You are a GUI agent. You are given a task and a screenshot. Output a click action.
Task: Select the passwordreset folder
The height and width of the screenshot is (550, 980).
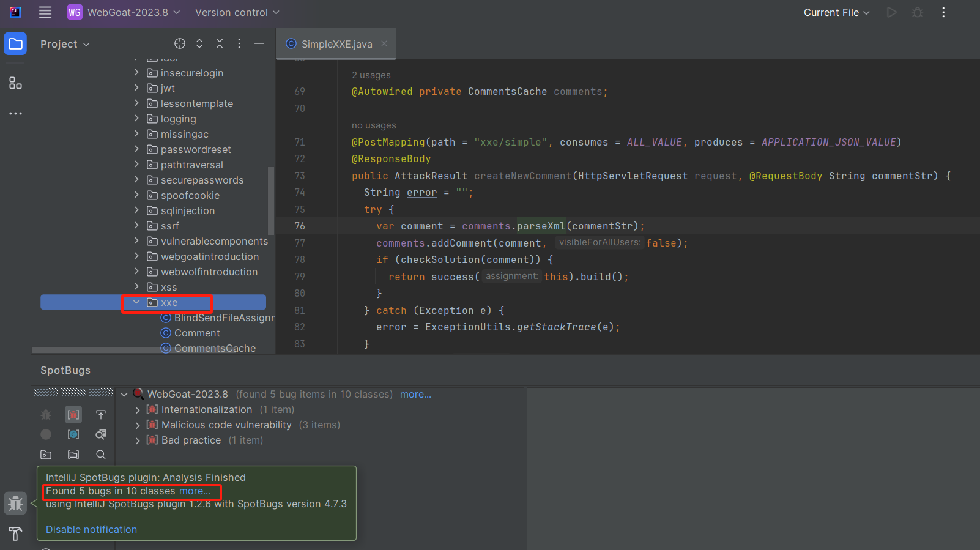click(189, 149)
